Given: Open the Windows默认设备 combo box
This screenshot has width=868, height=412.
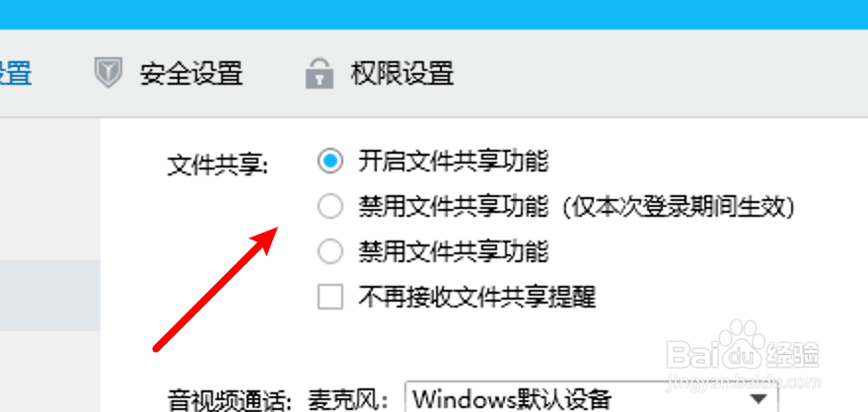Looking at the screenshot, I should [592, 397].
